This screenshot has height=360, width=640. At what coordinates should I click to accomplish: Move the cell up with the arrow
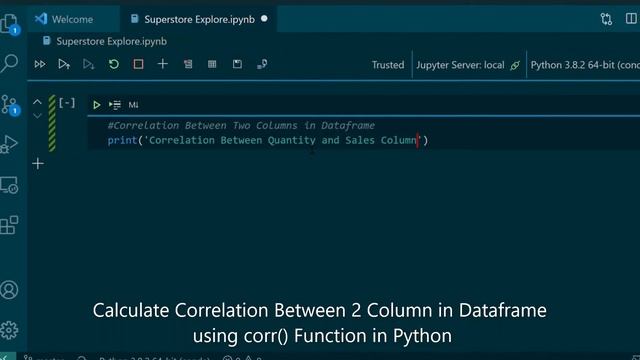pos(37,102)
